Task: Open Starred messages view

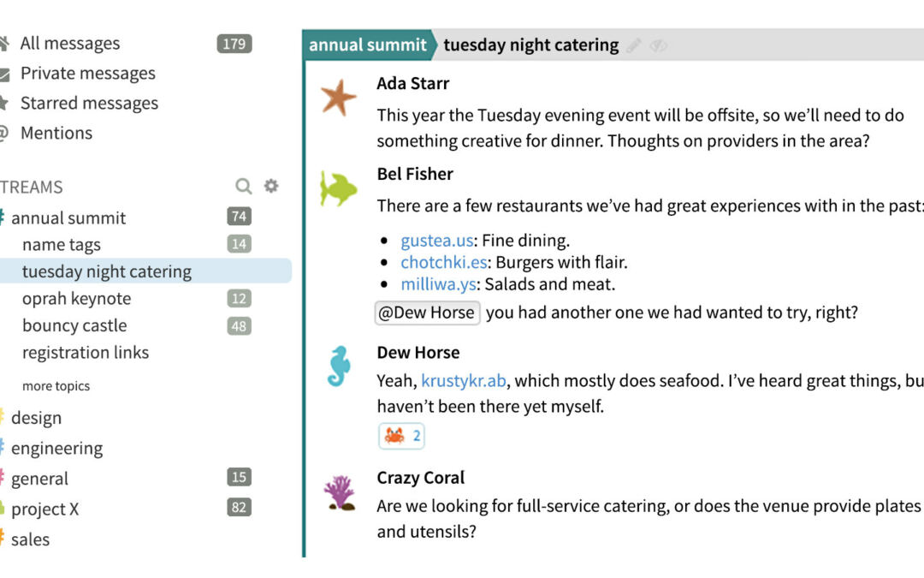Action: click(x=89, y=103)
